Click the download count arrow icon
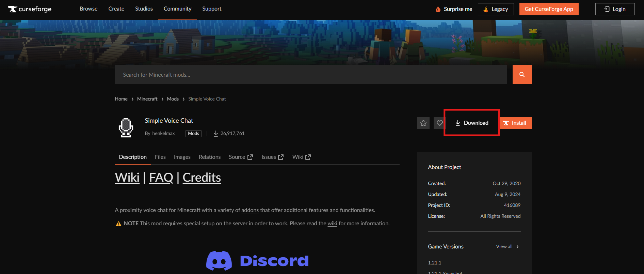This screenshot has width=644, height=274. tap(216, 133)
